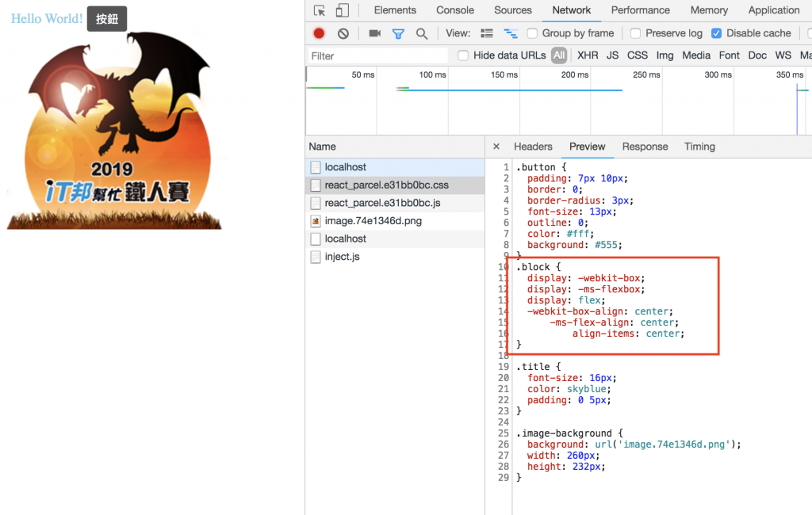Click the 100 ms timeline marker

(x=432, y=74)
